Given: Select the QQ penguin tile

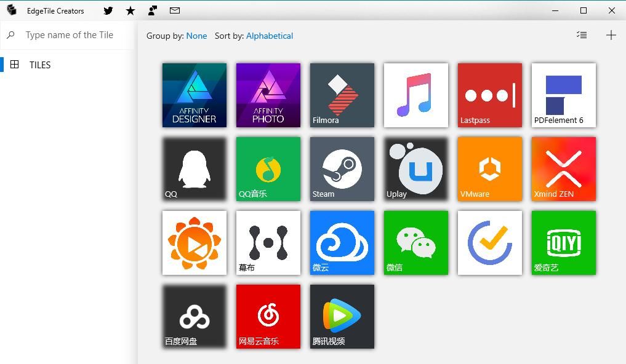Looking at the screenshot, I should [x=195, y=169].
